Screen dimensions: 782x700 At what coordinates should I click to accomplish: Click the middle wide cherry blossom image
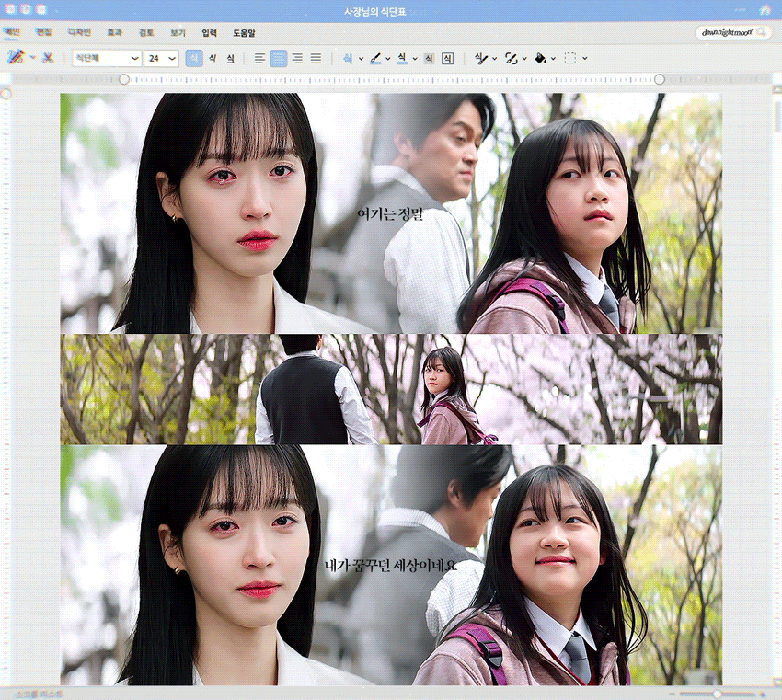click(x=391, y=389)
